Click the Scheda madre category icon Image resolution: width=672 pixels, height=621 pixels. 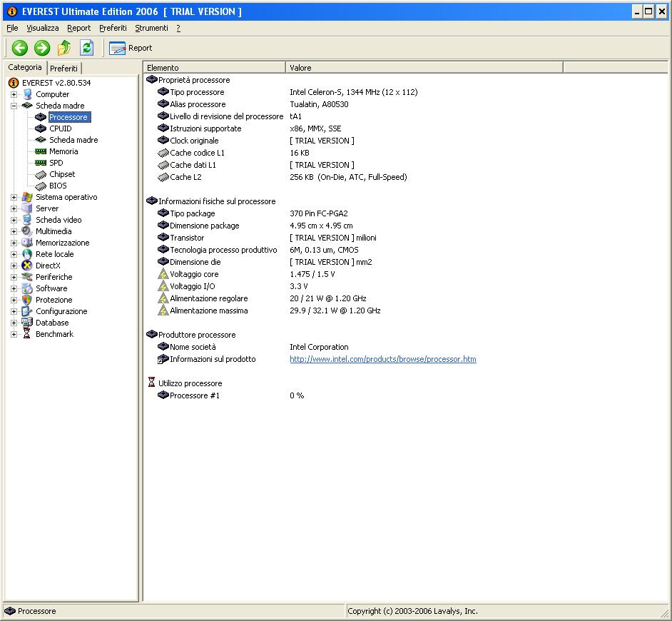(27, 106)
